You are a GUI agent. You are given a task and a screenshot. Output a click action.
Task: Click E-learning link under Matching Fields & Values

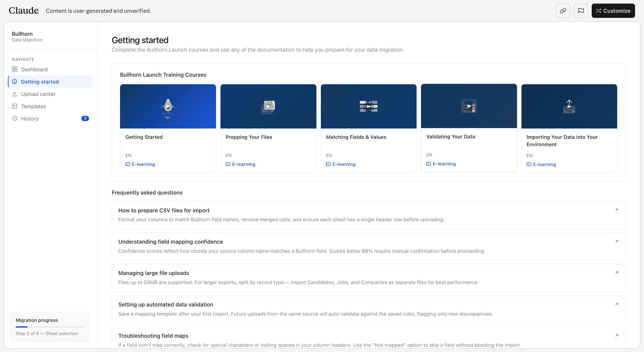341,164
